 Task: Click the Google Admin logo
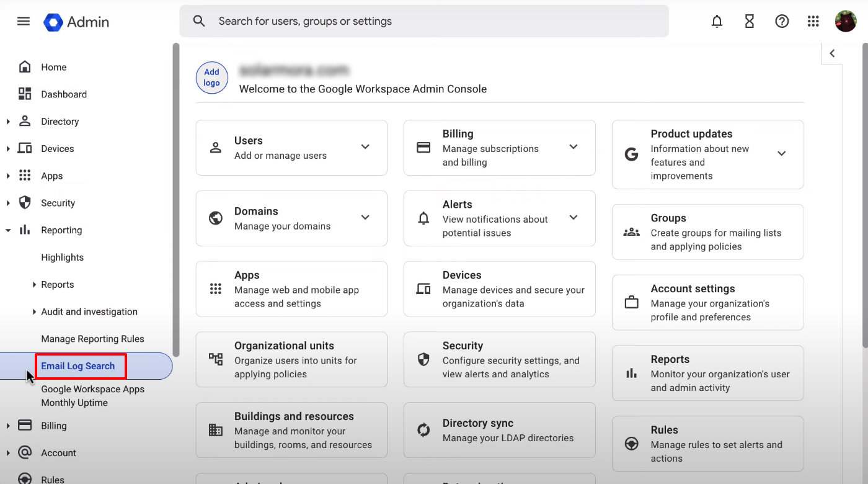point(76,22)
